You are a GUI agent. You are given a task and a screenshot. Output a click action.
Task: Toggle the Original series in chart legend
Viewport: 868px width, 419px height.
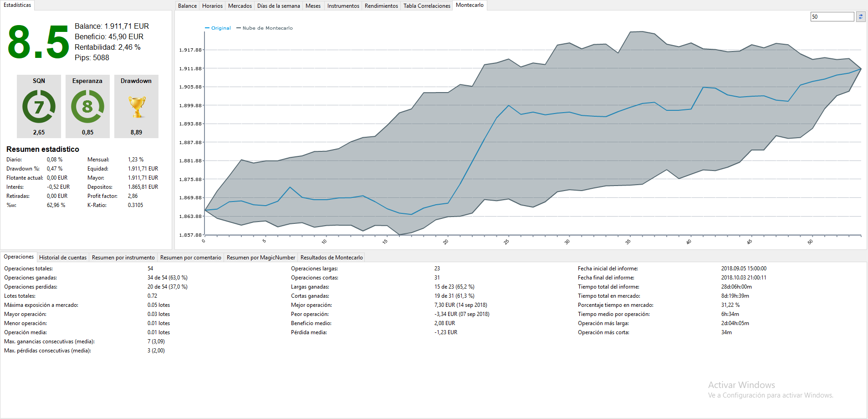click(x=218, y=28)
